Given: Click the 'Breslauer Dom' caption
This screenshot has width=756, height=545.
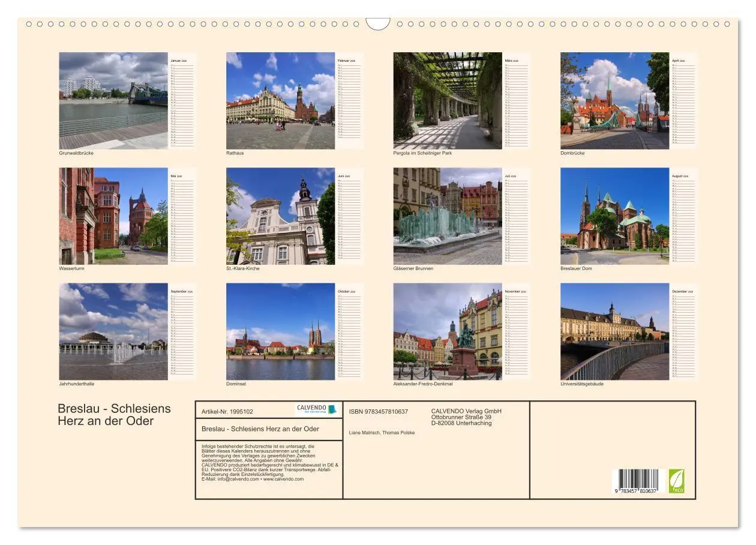Looking at the screenshot, I should 577,268.
